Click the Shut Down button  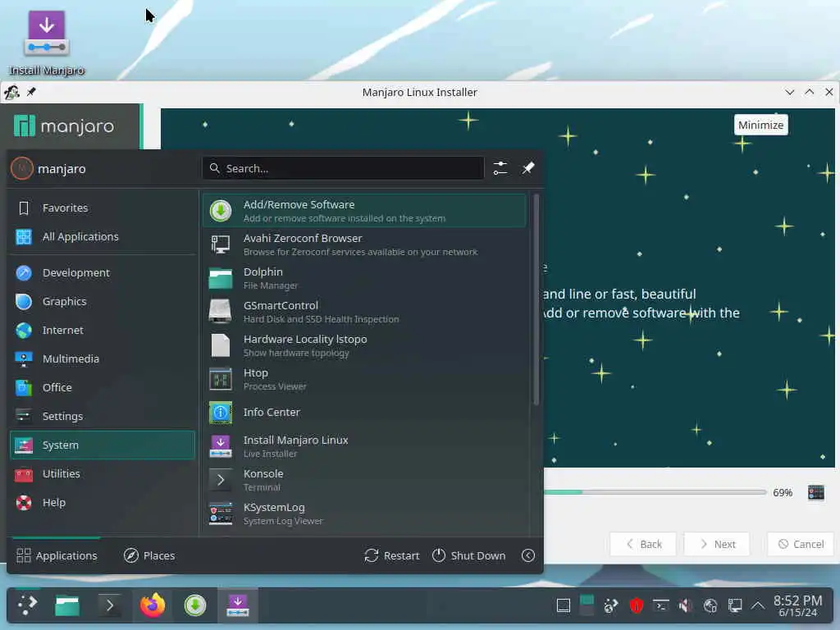coord(468,555)
